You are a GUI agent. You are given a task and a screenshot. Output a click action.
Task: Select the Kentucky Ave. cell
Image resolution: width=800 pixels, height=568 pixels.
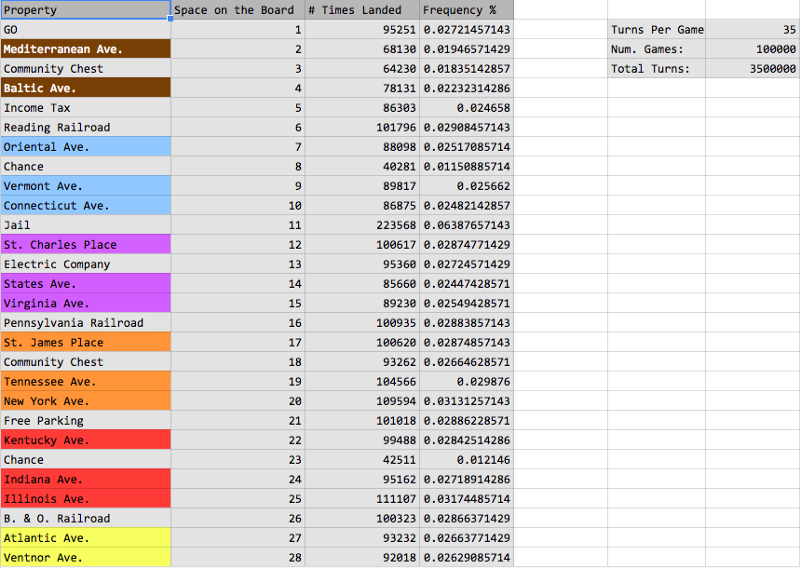pos(86,440)
